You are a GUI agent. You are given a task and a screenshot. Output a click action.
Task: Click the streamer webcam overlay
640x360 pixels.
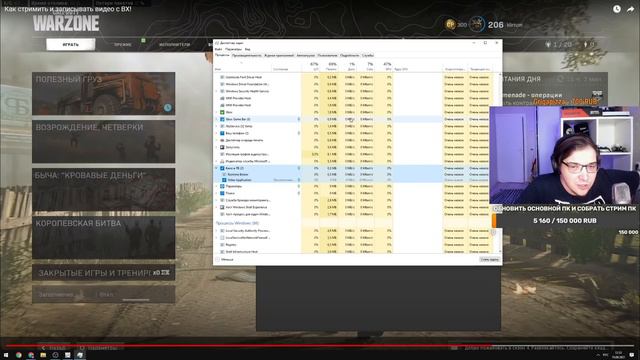tap(564, 155)
